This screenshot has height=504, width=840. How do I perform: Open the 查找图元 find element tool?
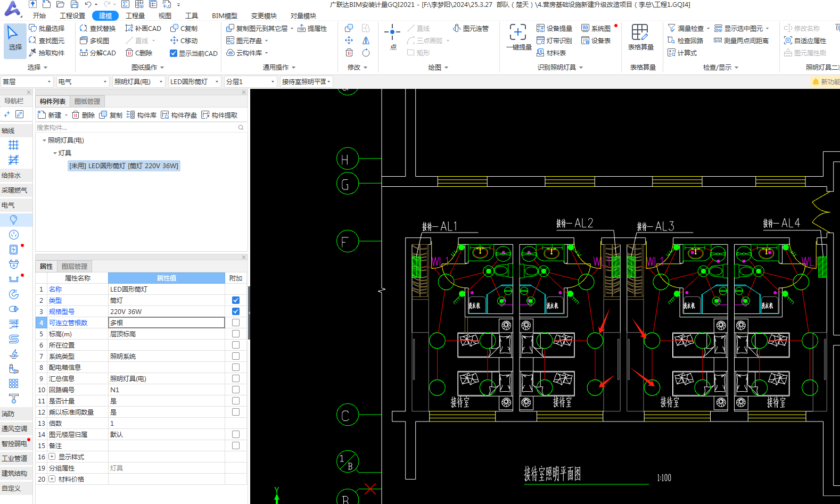46,40
